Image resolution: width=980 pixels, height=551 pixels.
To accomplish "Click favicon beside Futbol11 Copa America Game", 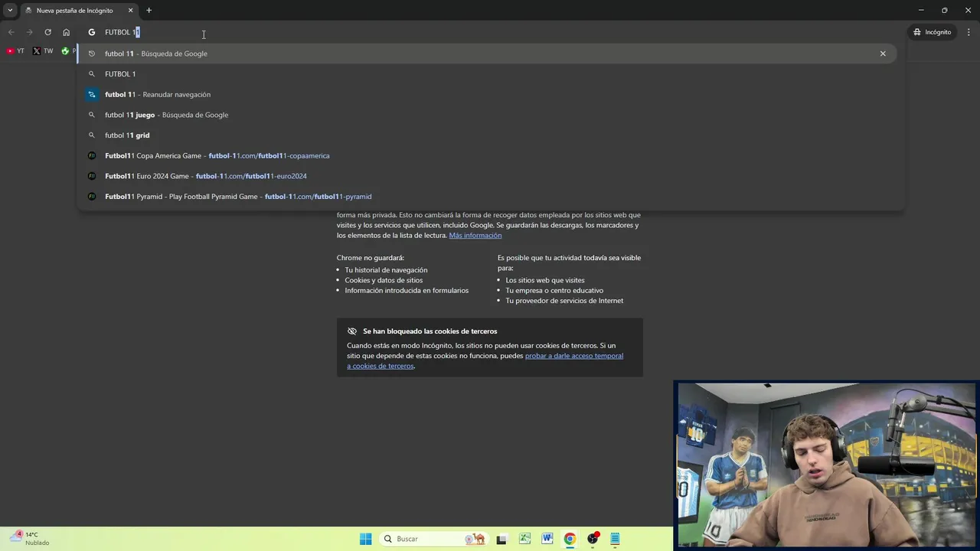I will [92, 155].
